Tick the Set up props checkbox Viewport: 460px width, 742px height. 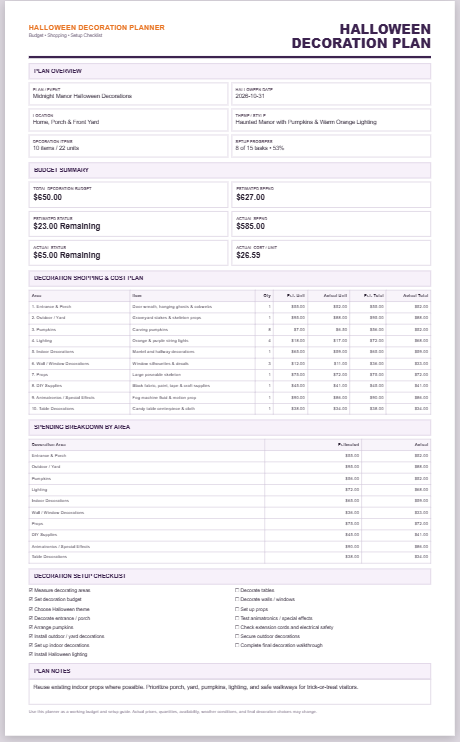(x=237, y=609)
